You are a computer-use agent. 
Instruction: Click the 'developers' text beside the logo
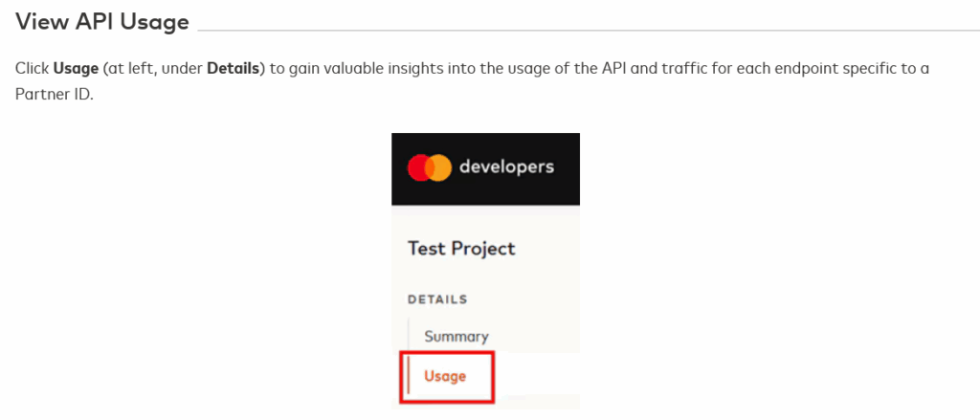click(506, 166)
